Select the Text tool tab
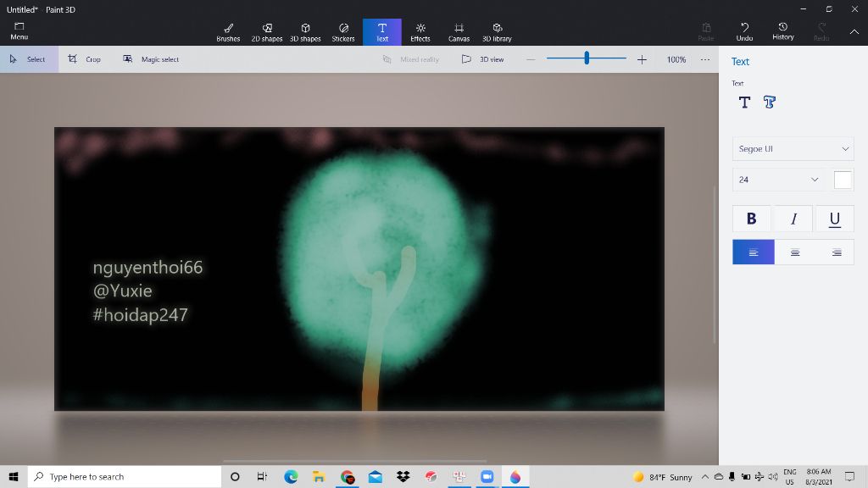Image resolution: width=868 pixels, height=488 pixels. 382,32
